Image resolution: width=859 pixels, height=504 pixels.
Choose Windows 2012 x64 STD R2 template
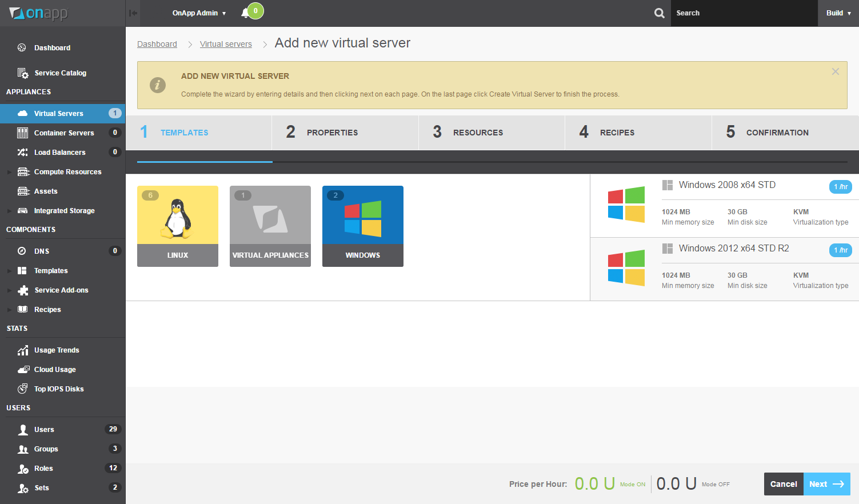[x=725, y=269]
